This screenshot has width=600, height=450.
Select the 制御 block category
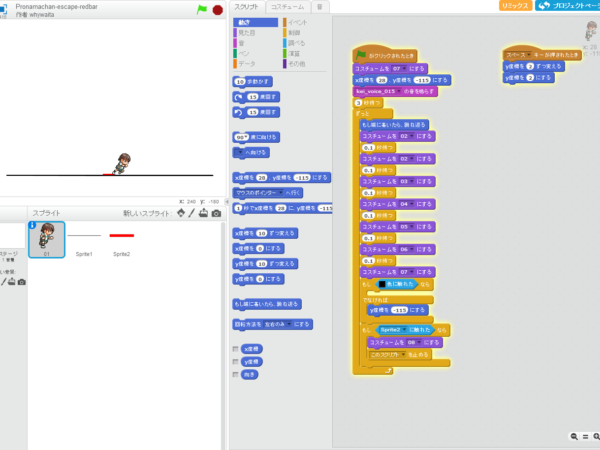(294, 33)
